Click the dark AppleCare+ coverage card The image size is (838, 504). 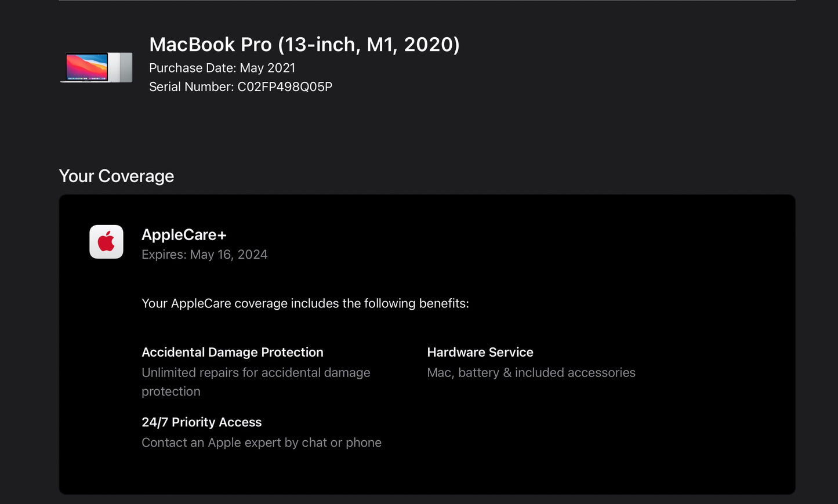point(426,344)
